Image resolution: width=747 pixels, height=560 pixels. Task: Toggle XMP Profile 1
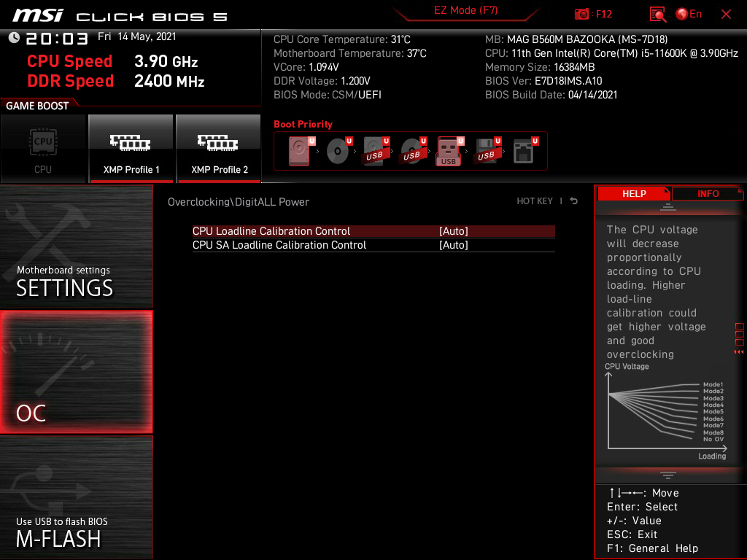pyautogui.click(x=131, y=149)
